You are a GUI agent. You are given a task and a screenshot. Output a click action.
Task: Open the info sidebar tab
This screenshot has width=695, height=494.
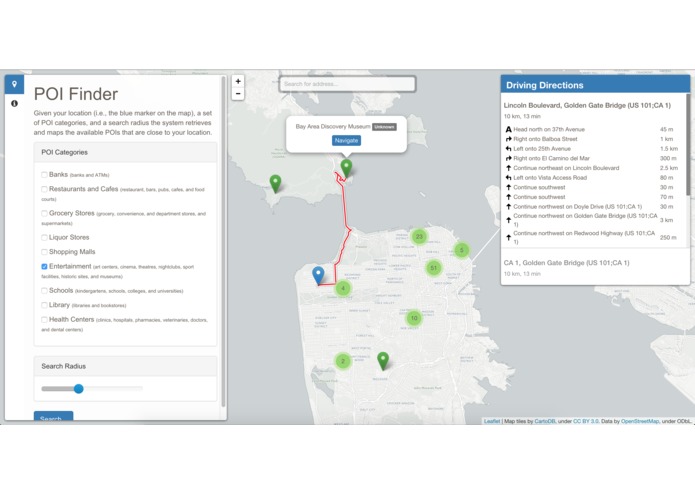pyautogui.click(x=14, y=103)
